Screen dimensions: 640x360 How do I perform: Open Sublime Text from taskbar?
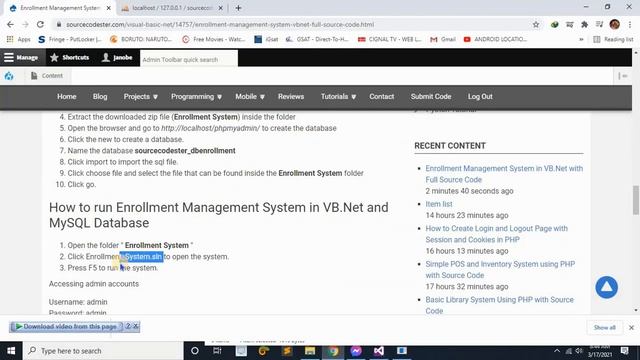click(287, 351)
